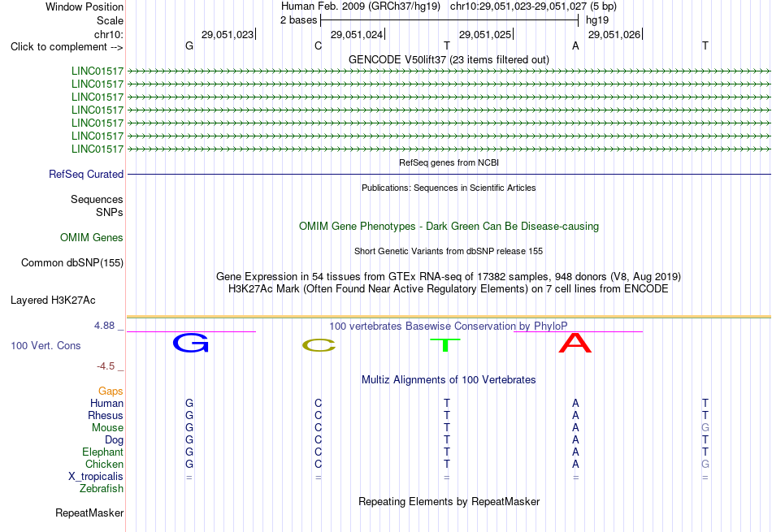Click position marker 29,051,023 on ruler
The image size is (772, 532).
228,34
